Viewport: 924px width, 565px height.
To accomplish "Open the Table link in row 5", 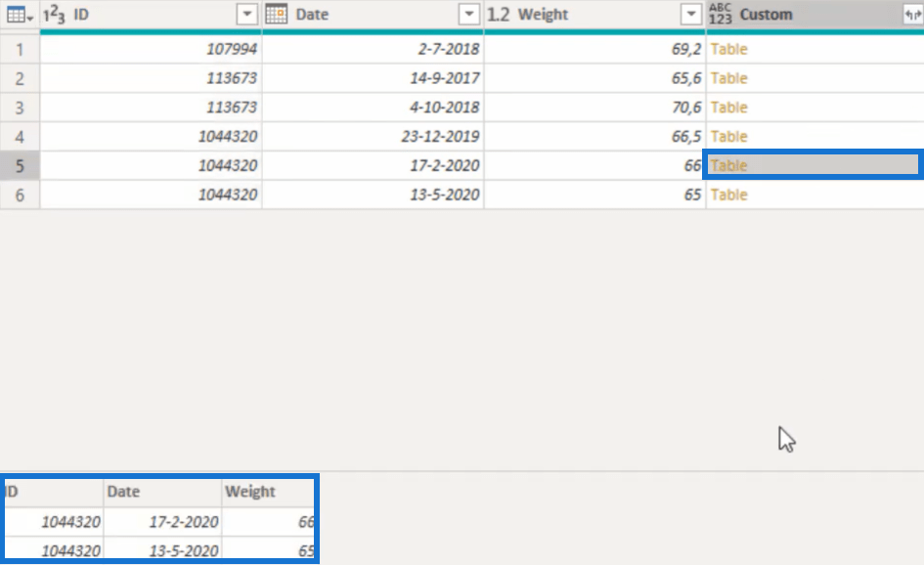I will (x=729, y=165).
